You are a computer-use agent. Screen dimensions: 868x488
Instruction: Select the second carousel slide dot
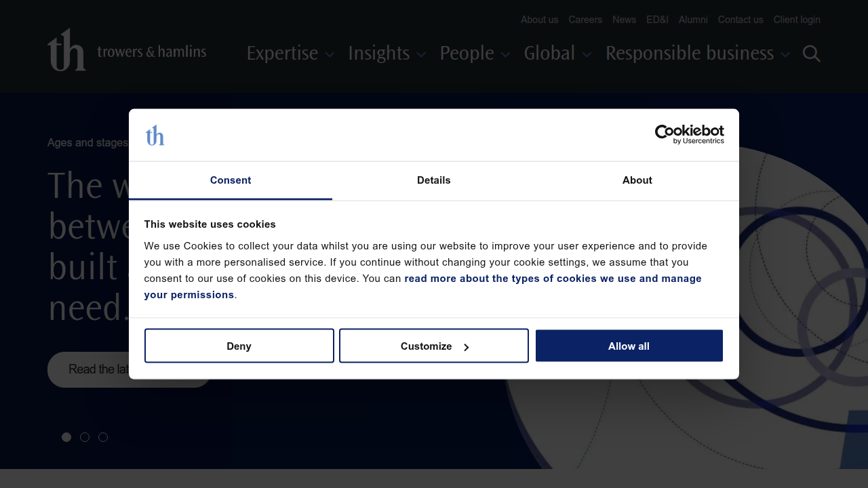[85, 437]
